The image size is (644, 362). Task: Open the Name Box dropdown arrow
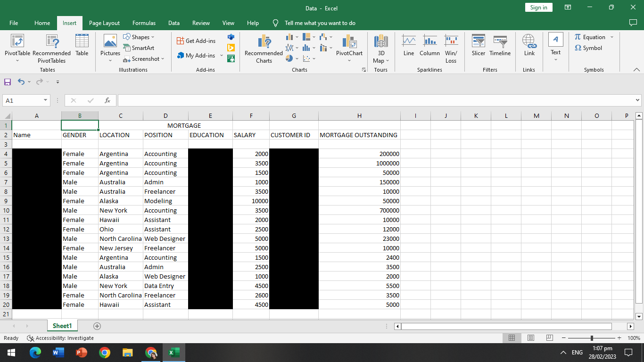pos(46,100)
